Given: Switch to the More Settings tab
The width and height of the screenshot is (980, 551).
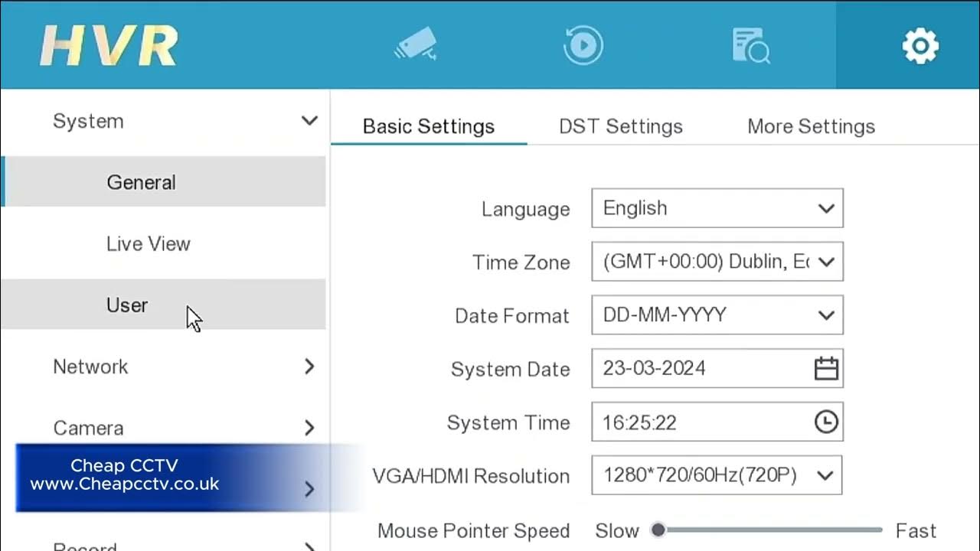Looking at the screenshot, I should [811, 126].
